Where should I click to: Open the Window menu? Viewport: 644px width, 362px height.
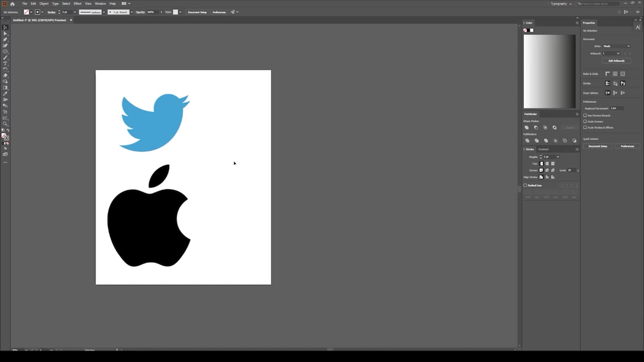pos(100,4)
